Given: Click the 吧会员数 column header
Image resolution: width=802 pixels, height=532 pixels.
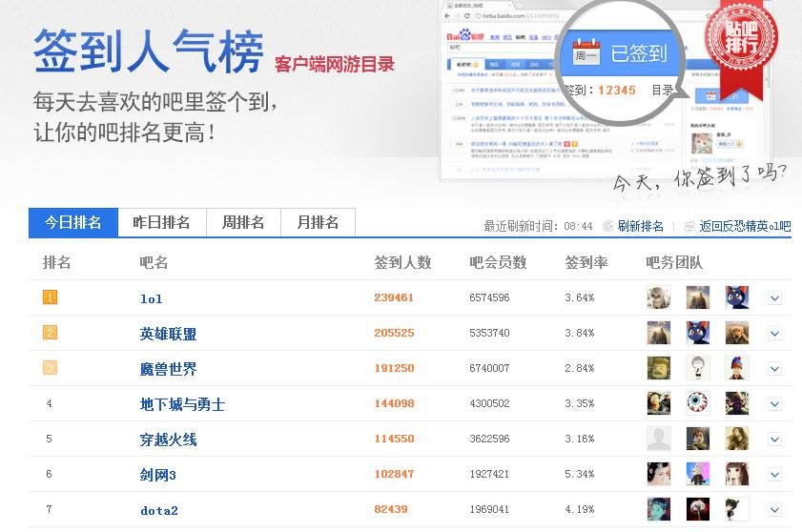Looking at the screenshot, I should [498, 262].
